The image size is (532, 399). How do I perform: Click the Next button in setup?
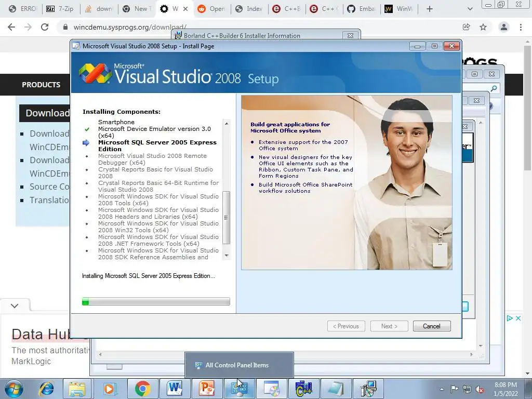tap(389, 326)
